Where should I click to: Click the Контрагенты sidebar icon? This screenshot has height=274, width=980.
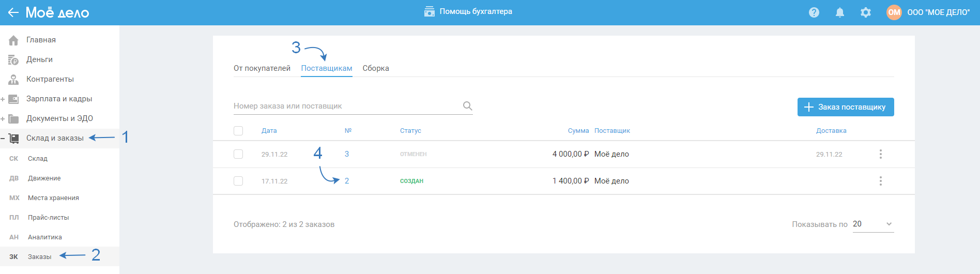click(14, 80)
